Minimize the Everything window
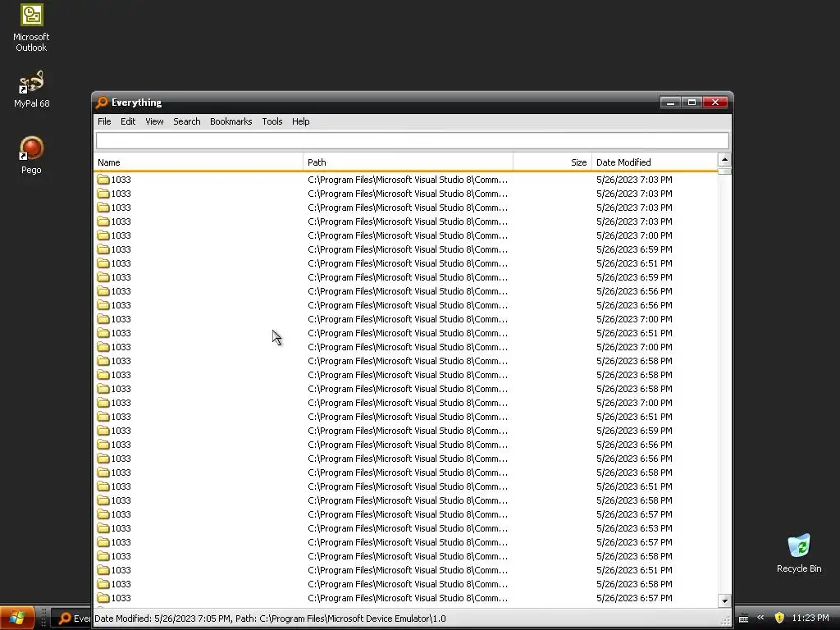The width and height of the screenshot is (840, 630). 670,103
